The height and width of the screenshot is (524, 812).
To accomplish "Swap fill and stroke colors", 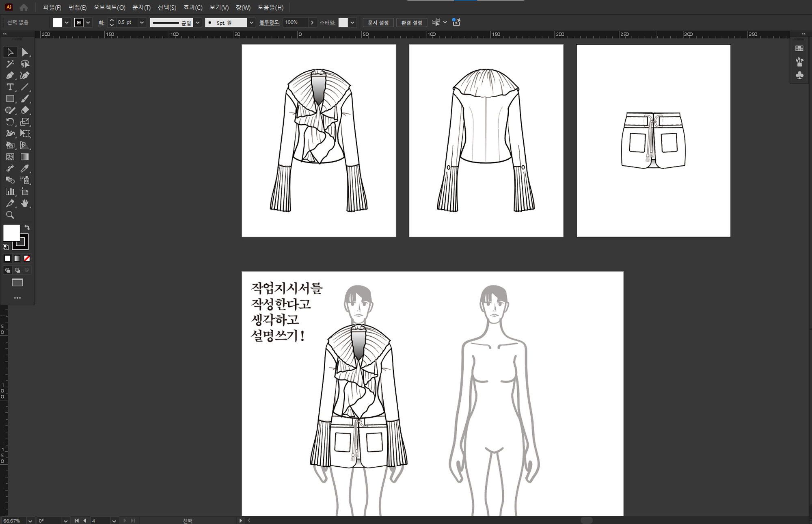I will click(27, 227).
